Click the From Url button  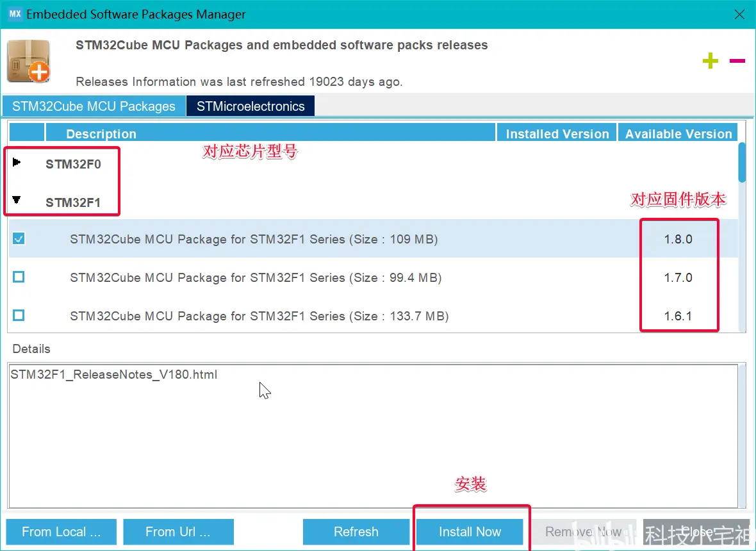point(178,532)
